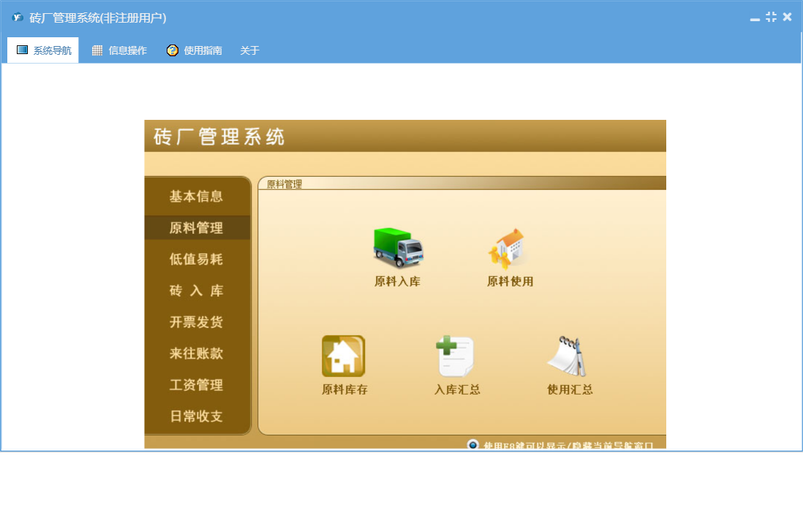
Task: Select 低值易耗 in the sidebar
Action: [x=197, y=259]
